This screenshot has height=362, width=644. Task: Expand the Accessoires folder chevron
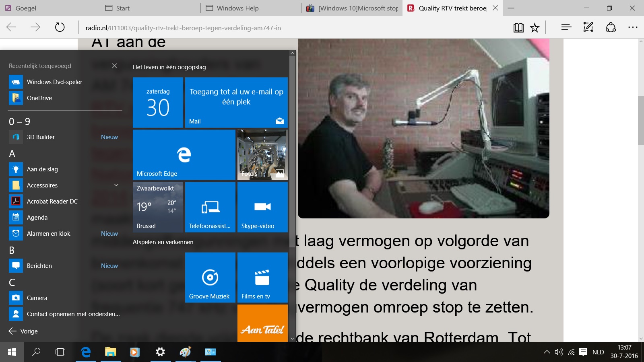116,185
